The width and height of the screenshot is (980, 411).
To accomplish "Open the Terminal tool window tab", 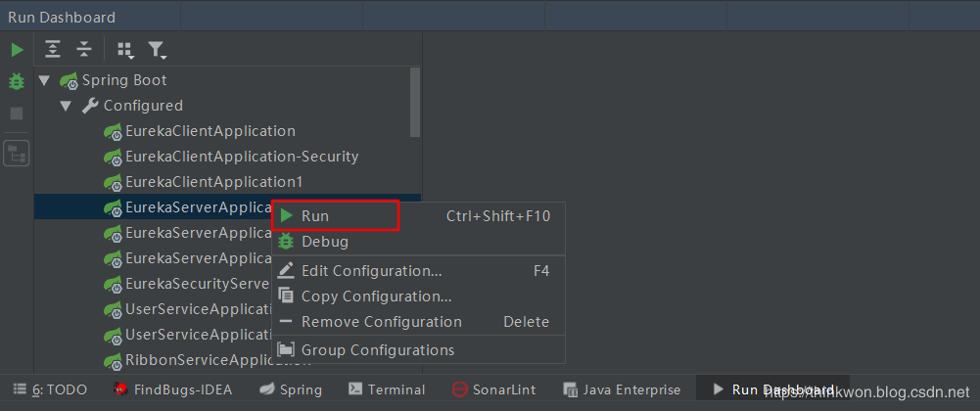I will [387, 389].
